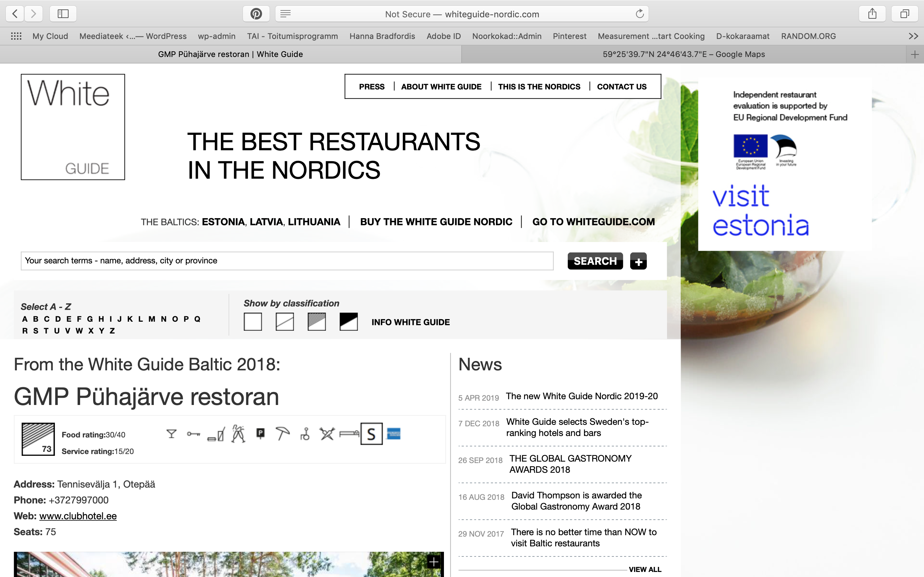Click the champagne glasses icon
This screenshot has height=577, width=924.
tap(238, 433)
